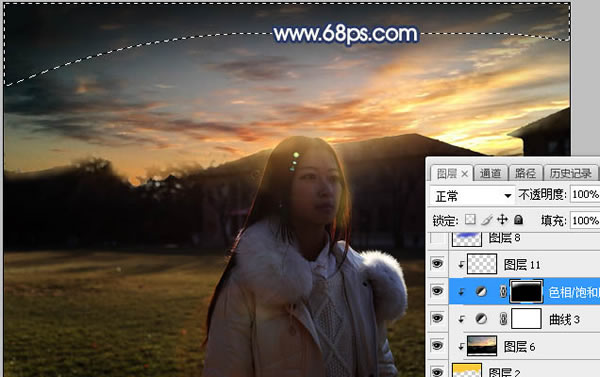Switch to the 通道 tab
The width and height of the screenshot is (600, 377).
(x=490, y=173)
